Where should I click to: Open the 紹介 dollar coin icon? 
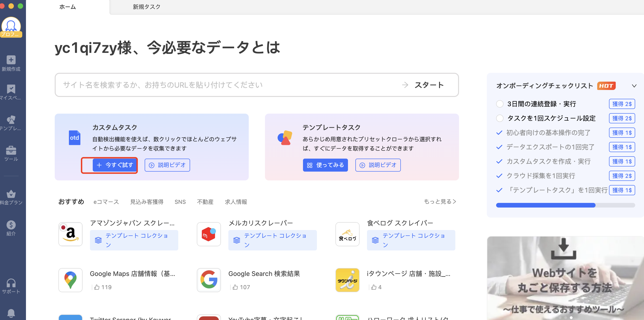[x=11, y=225]
